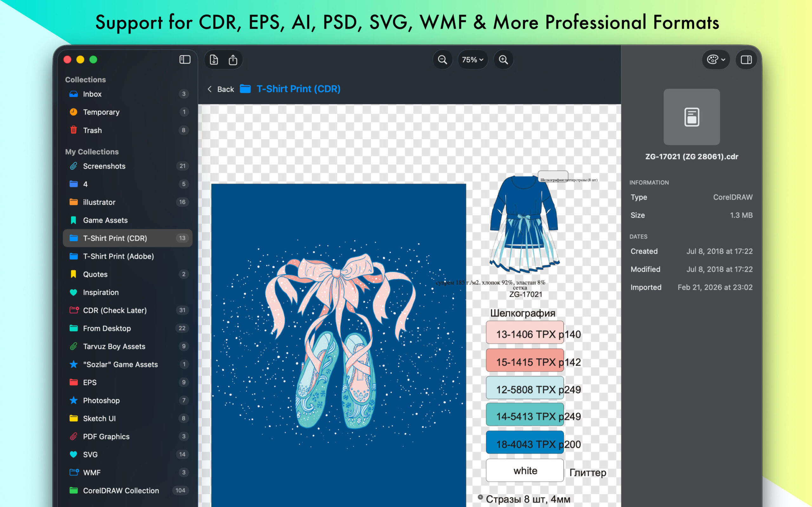Click the share icon in toolbar

(233, 60)
